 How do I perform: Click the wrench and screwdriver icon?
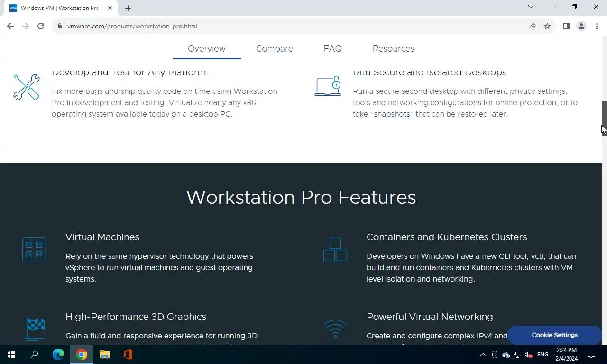pos(27,87)
